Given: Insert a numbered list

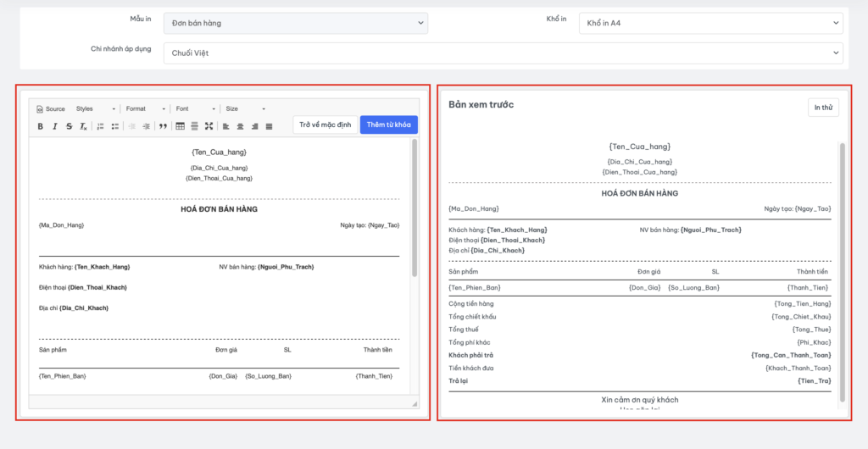Looking at the screenshot, I should click(100, 126).
